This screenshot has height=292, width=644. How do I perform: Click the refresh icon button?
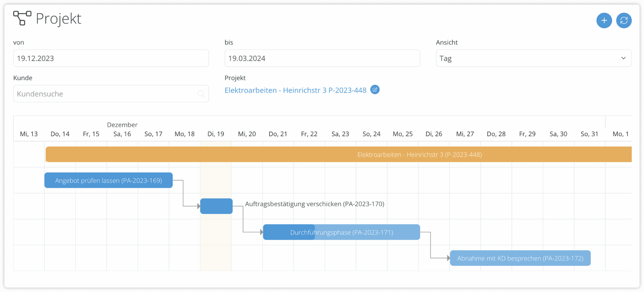[624, 20]
